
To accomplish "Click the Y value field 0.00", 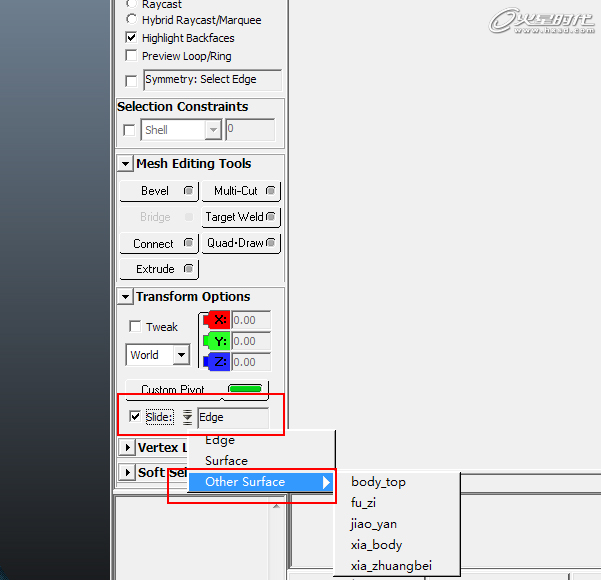I will coord(251,341).
